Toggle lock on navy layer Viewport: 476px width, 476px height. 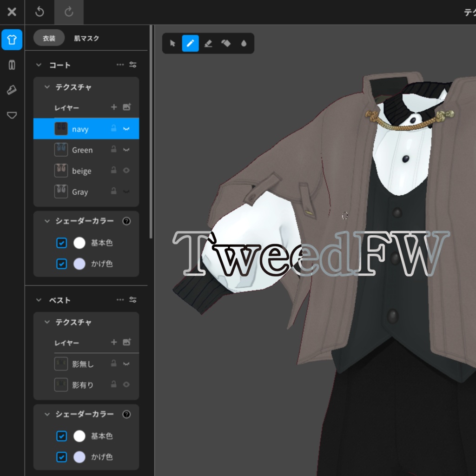pos(113,128)
